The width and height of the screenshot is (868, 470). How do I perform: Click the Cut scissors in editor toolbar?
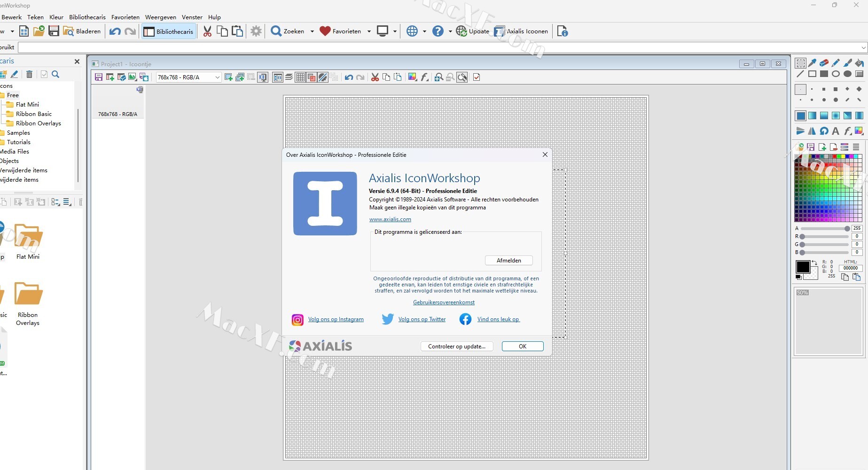(375, 77)
